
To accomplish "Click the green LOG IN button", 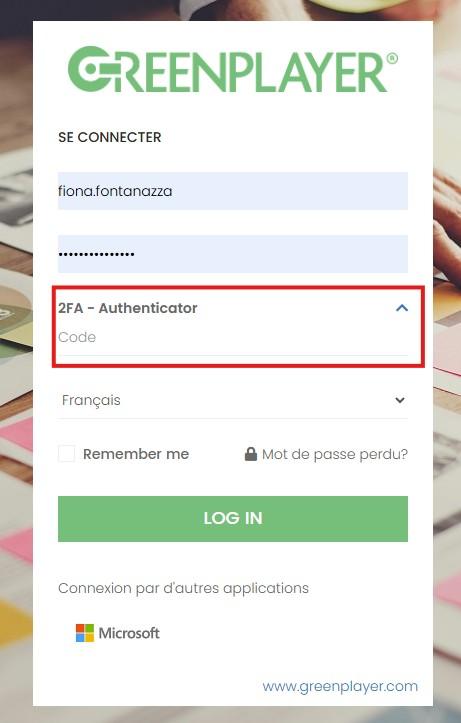I will [x=233, y=519].
